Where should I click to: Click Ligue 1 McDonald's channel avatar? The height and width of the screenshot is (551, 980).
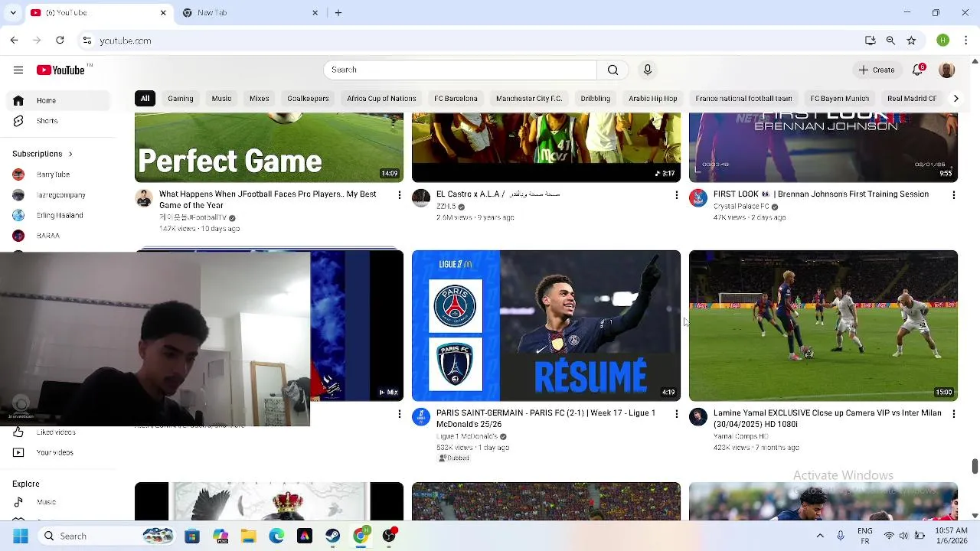click(x=421, y=416)
